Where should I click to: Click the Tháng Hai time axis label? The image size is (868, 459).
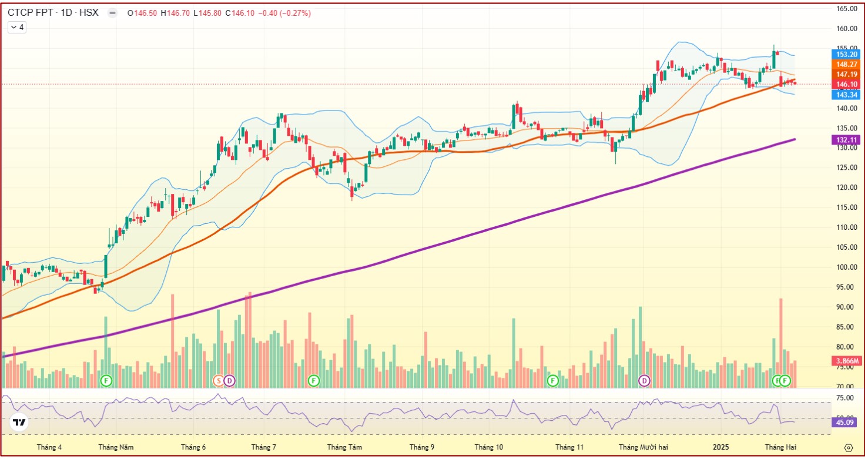[782, 447]
